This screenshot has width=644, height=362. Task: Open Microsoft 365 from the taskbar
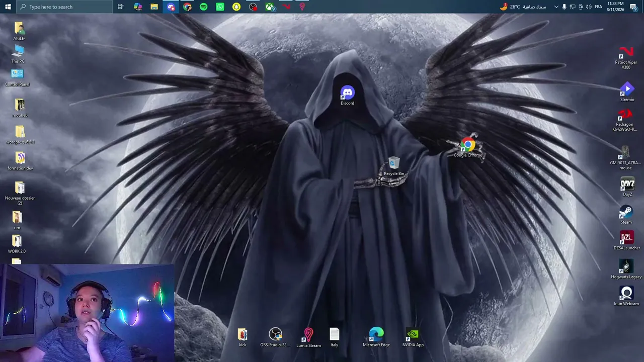point(138,7)
